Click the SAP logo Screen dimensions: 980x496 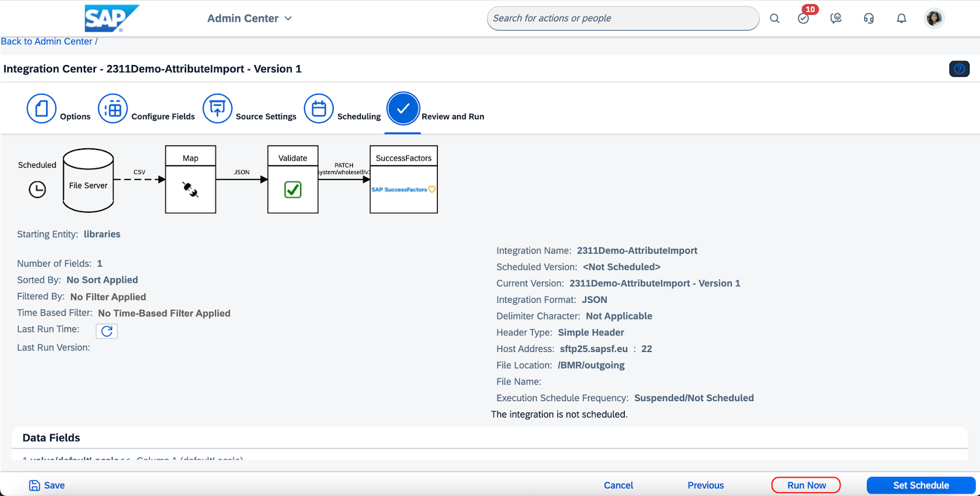pos(112,18)
